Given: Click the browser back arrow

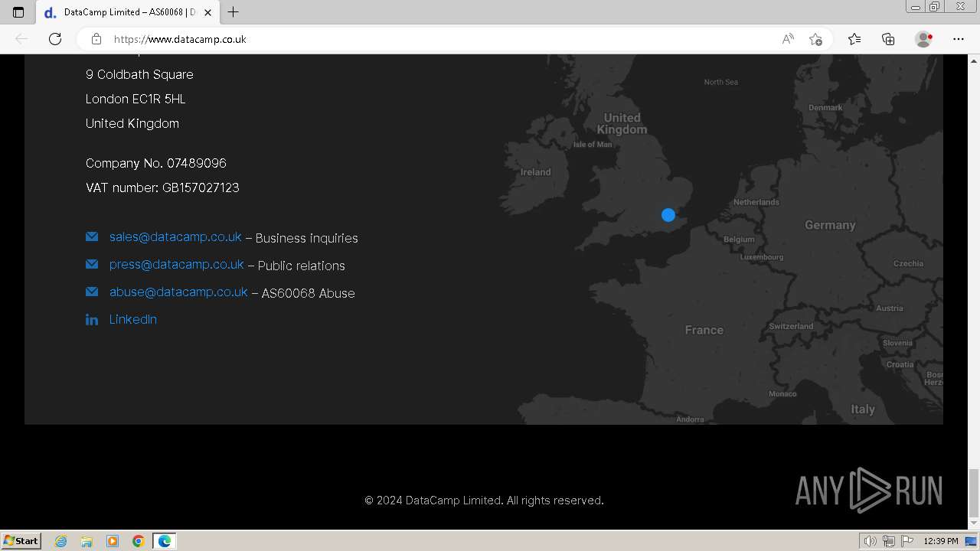Looking at the screenshot, I should [21, 39].
